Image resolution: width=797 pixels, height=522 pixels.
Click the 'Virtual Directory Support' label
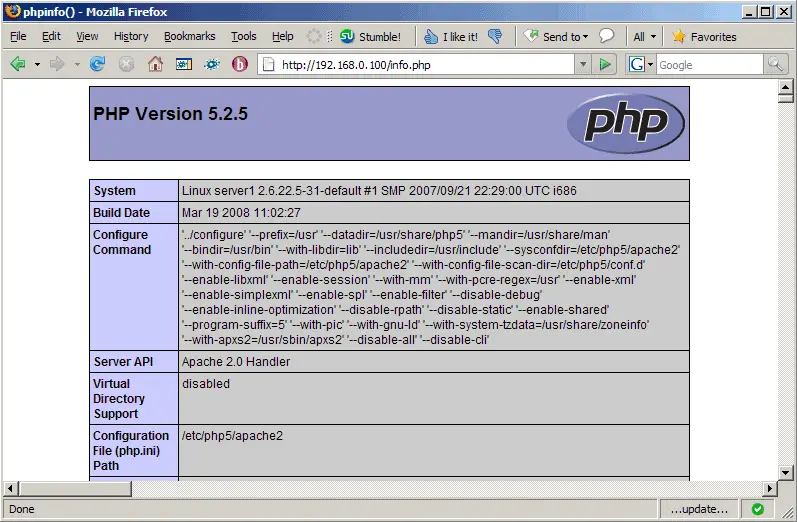pos(119,398)
